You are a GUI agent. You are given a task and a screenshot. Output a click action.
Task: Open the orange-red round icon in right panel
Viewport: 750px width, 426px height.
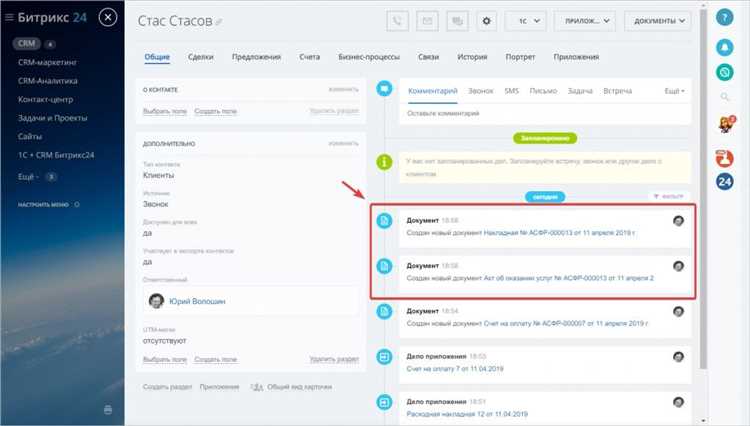(x=725, y=158)
